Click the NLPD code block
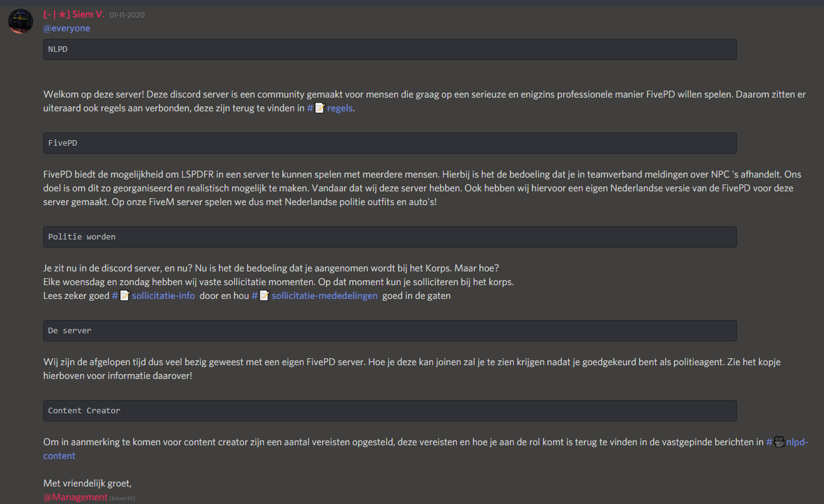Image resolution: width=824 pixels, height=504 pixels. 390,49
